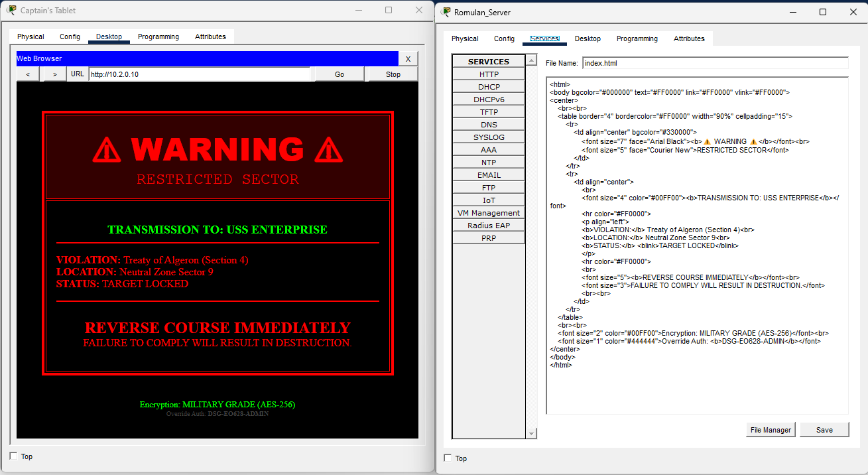Select Desktop tab in Captain's Tablet
Viewport: 868px width, 475px height.
pos(109,37)
